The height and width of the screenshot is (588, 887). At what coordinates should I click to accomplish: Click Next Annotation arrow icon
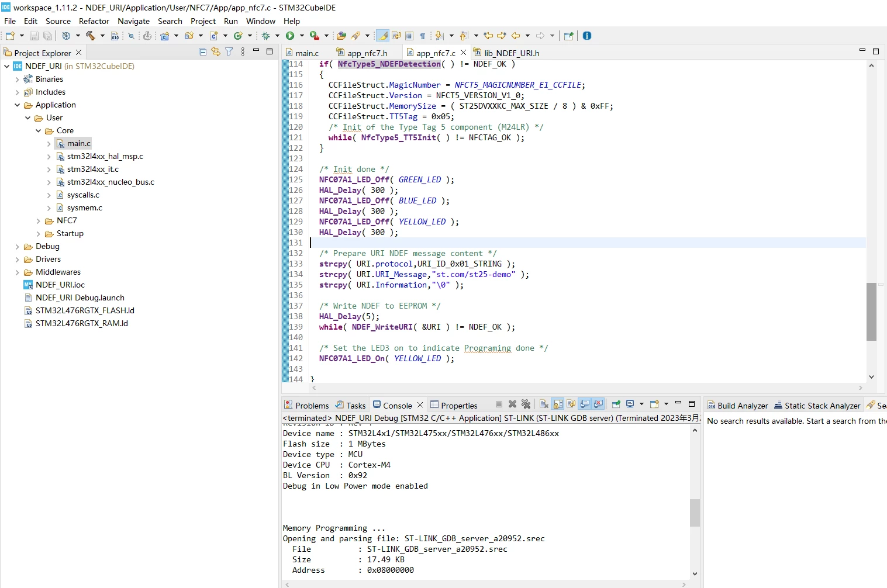pos(440,36)
